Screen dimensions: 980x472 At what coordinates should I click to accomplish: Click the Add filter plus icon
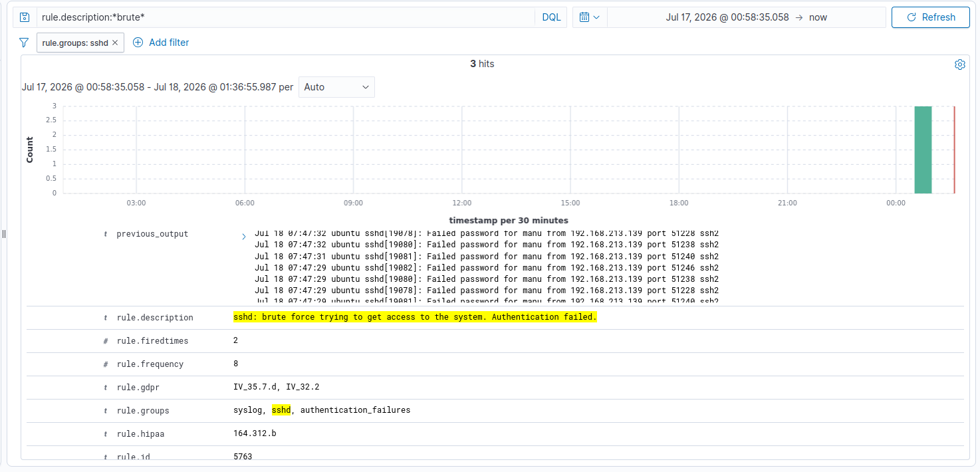point(138,43)
